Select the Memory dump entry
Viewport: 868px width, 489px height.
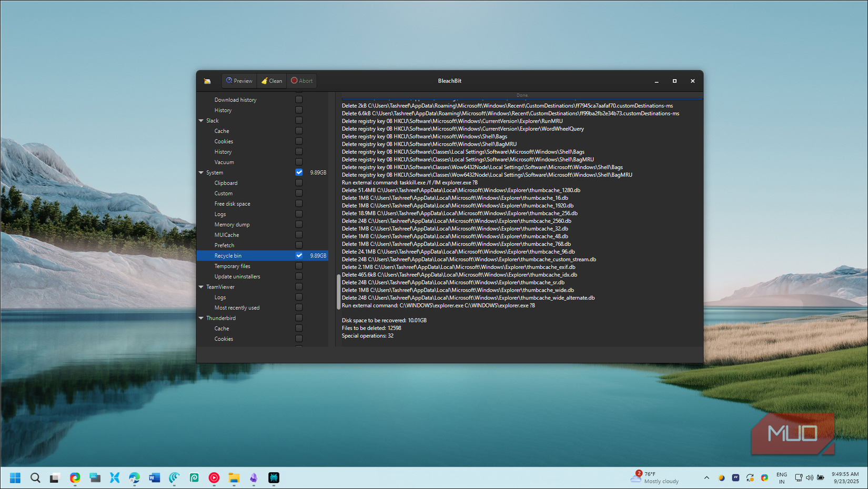point(232,225)
